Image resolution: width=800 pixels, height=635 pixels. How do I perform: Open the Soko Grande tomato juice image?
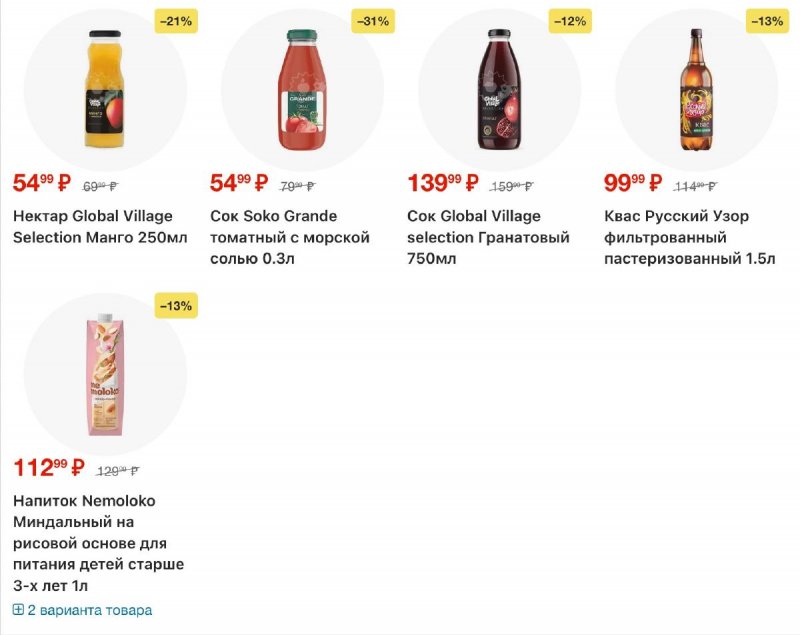[301, 90]
